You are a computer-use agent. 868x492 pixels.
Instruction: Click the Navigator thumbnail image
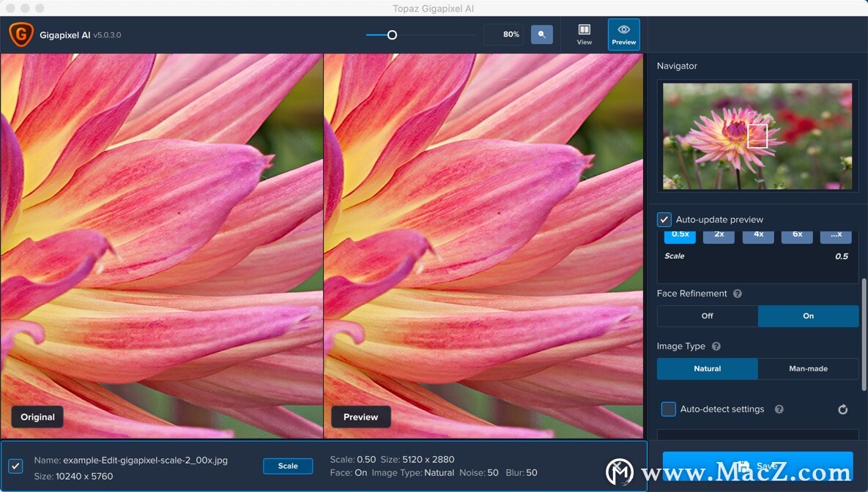coord(757,136)
